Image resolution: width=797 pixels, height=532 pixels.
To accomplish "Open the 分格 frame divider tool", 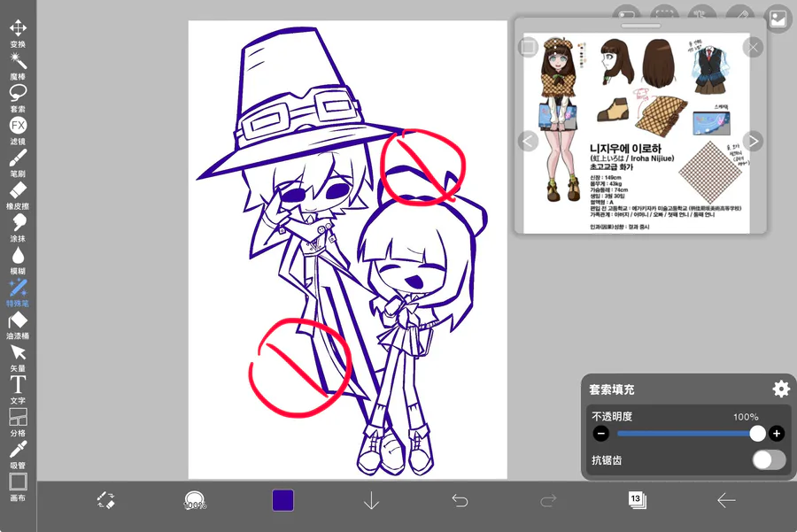I will point(18,423).
